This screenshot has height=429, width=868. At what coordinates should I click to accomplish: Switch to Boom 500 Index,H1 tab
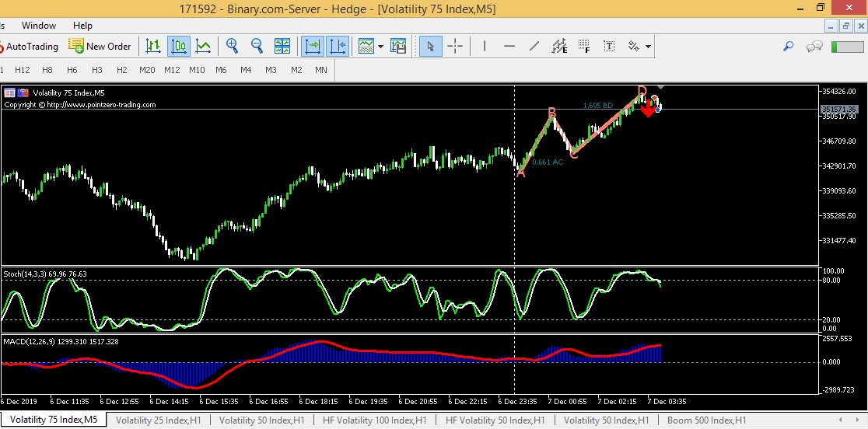coord(706,420)
